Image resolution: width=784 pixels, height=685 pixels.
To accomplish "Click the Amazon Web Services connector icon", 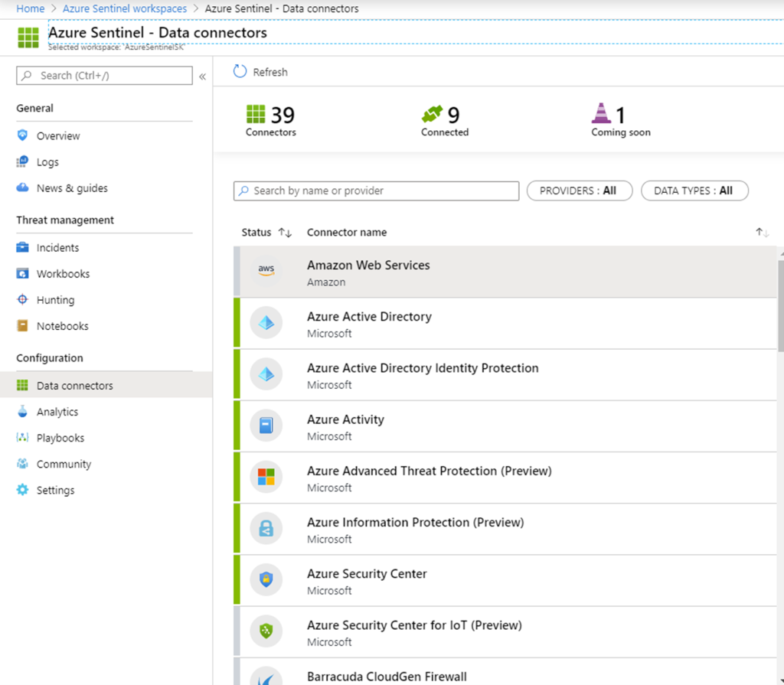I will [x=266, y=271].
